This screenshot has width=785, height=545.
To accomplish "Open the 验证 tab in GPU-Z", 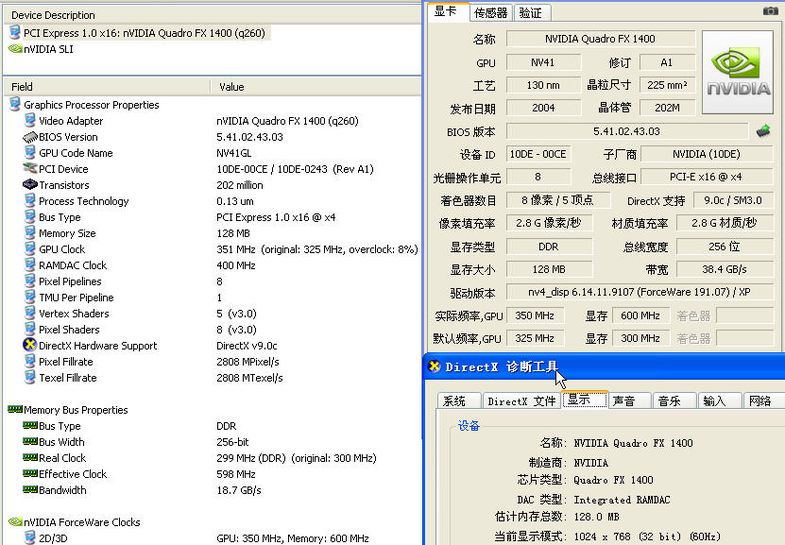I will pos(532,13).
